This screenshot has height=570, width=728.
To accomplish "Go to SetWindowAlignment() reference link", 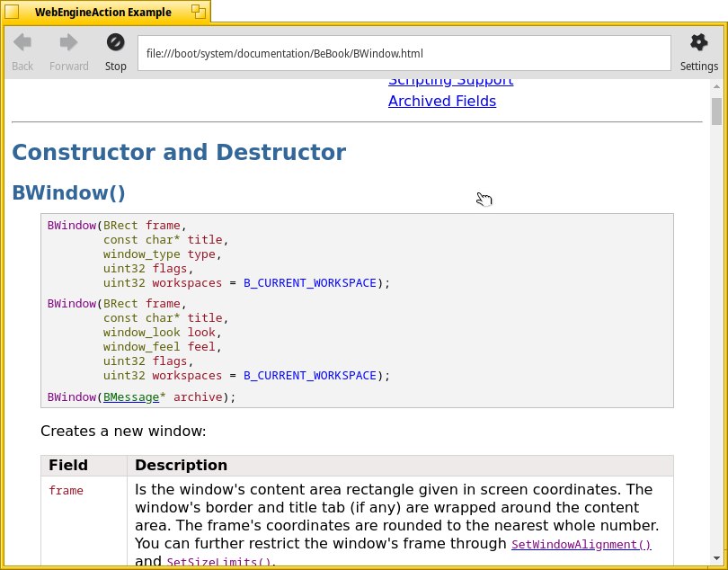I will [x=581, y=545].
